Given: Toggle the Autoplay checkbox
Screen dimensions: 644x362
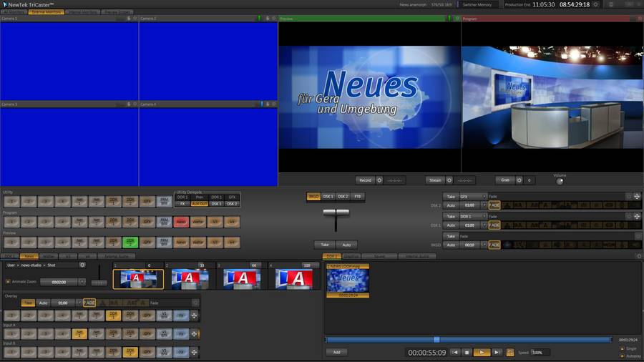Looking at the screenshot, I should point(621,356).
